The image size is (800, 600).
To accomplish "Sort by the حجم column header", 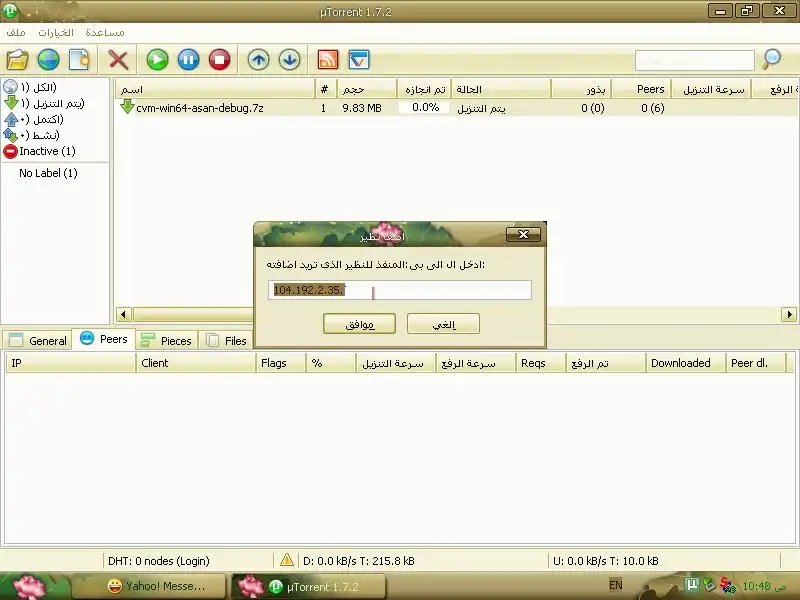I will tap(366, 89).
